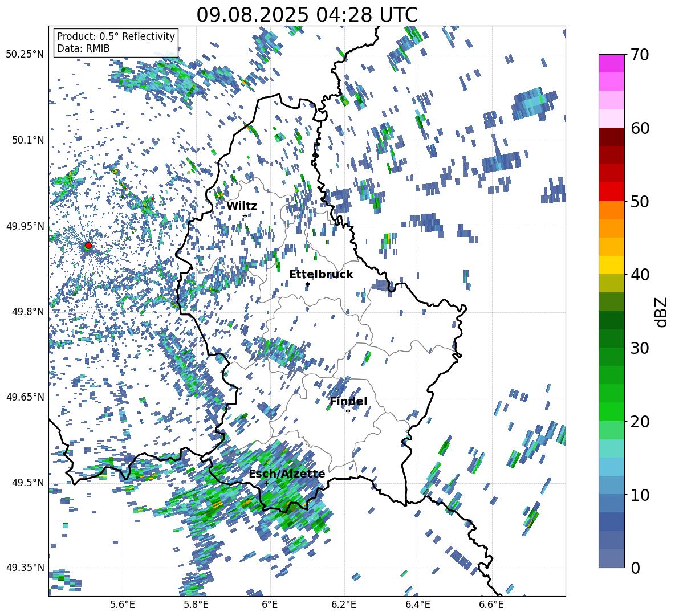Image resolution: width=675 pixels, height=616 pixels.
Task: Click the title '09.08.2025 04:28 UTC'
Action: [x=307, y=15]
